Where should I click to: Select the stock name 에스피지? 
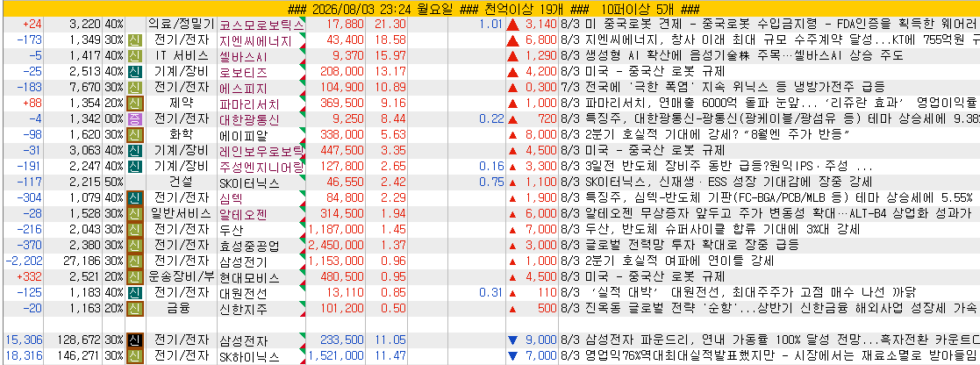(x=244, y=88)
